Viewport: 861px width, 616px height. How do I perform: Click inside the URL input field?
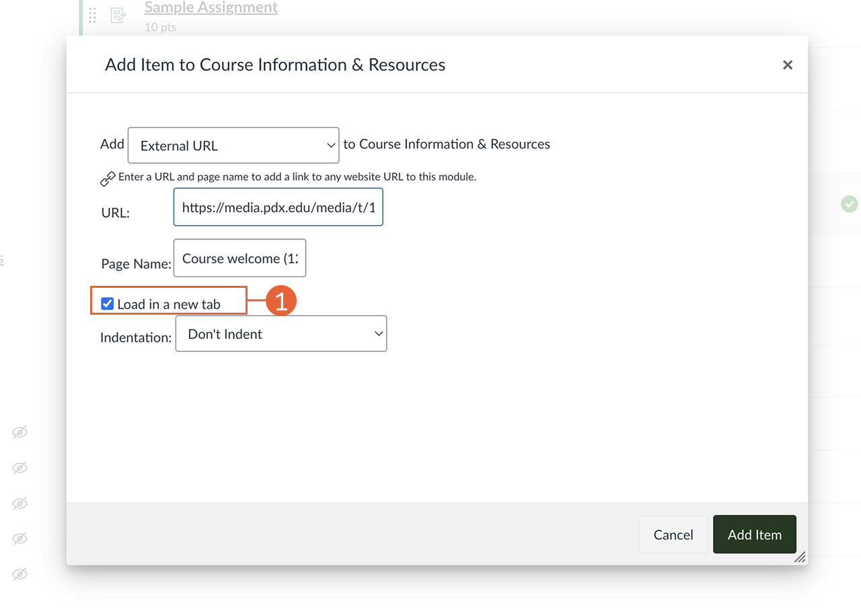(278, 207)
